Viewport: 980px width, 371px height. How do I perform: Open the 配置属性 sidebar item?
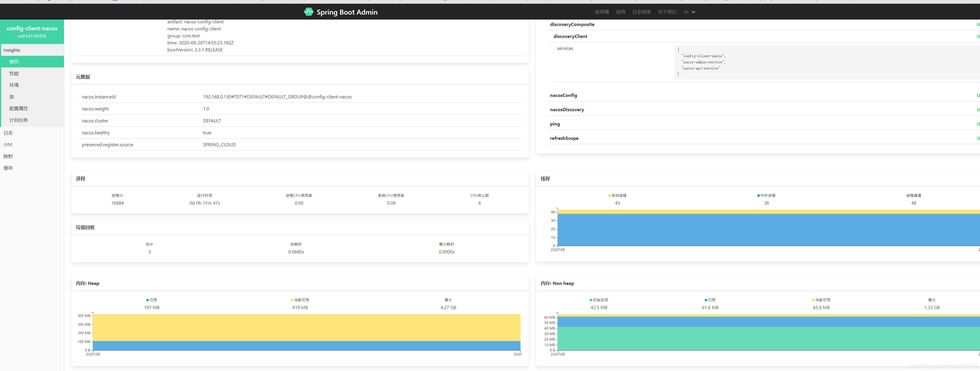coord(32,108)
